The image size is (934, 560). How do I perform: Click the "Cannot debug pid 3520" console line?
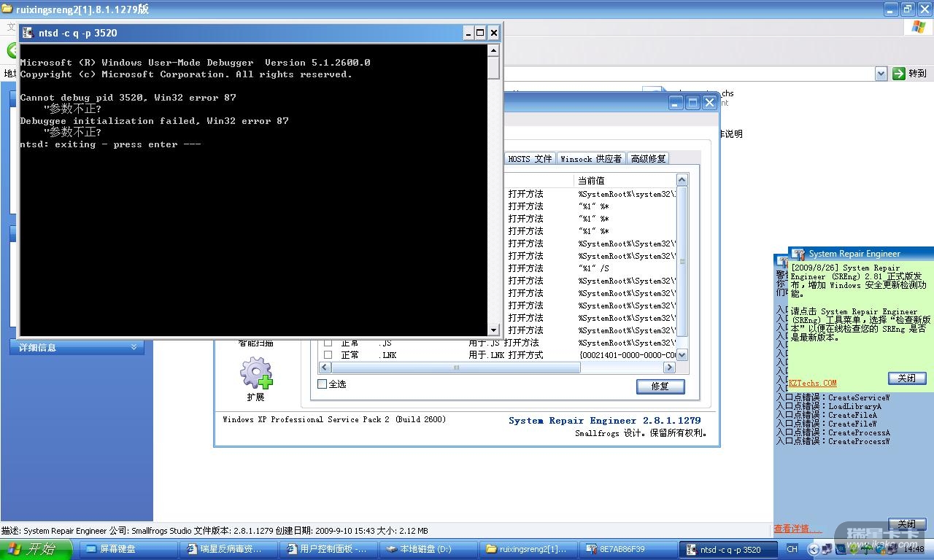pyautogui.click(x=128, y=98)
